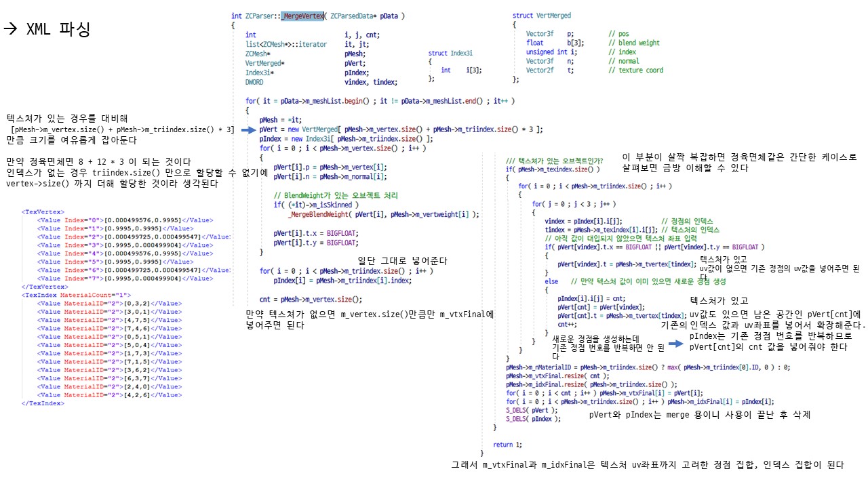Click 'pVert[i].t.y = BIGFLOAT;' line
The height and width of the screenshot is (488, 868).
coord(315,242)
